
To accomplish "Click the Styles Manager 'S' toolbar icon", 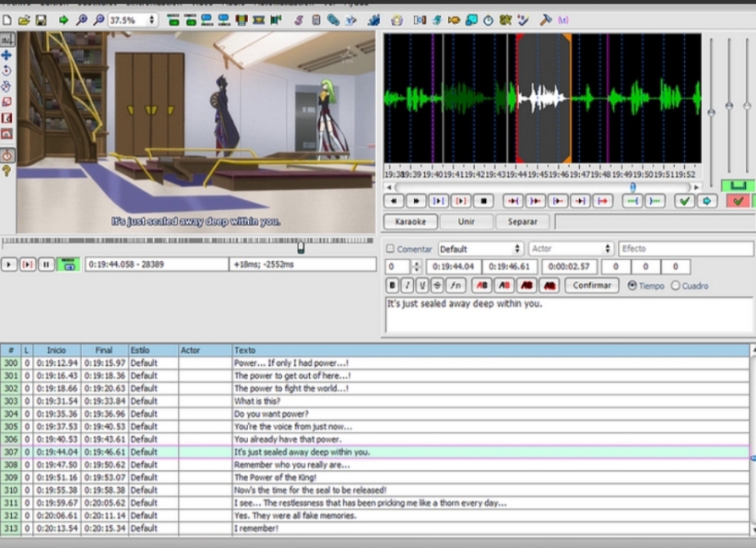I will tap(299, 19).
